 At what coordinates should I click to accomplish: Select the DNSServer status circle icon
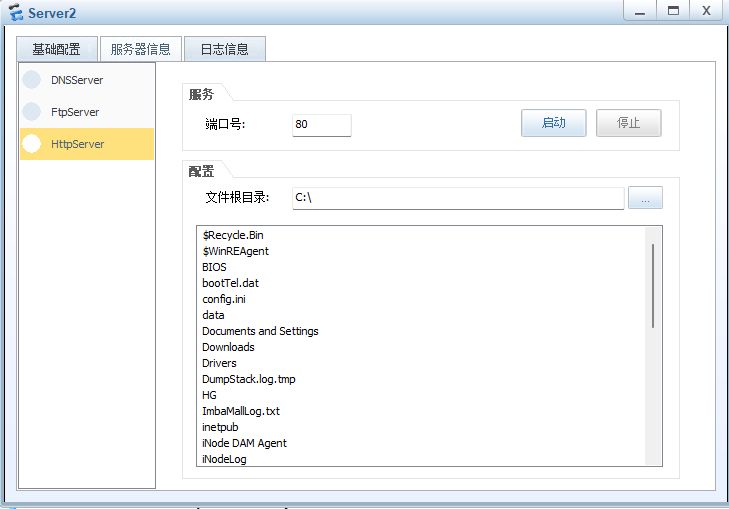32,79
